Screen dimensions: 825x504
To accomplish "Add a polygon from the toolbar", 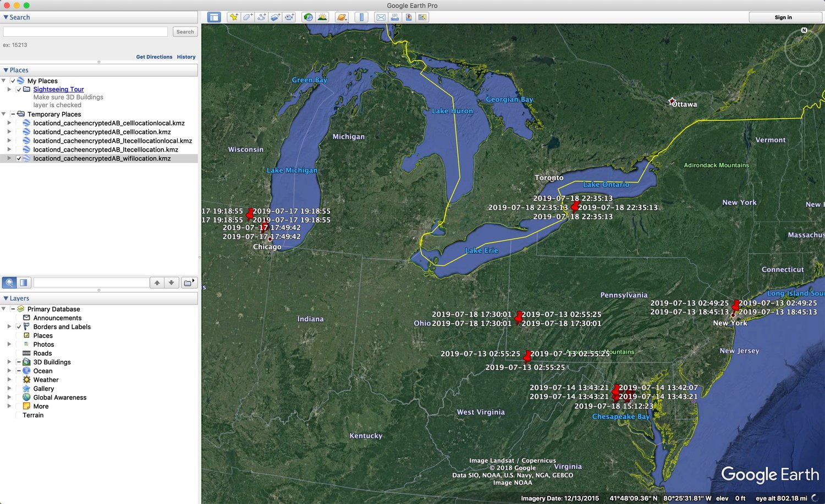I will click(x=248, y=17).
